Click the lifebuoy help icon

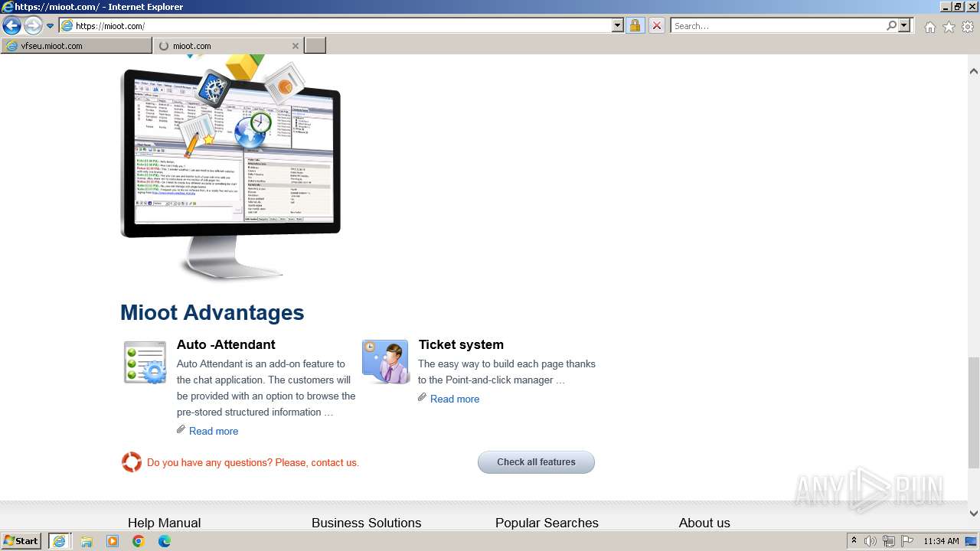tap(132, 462)
